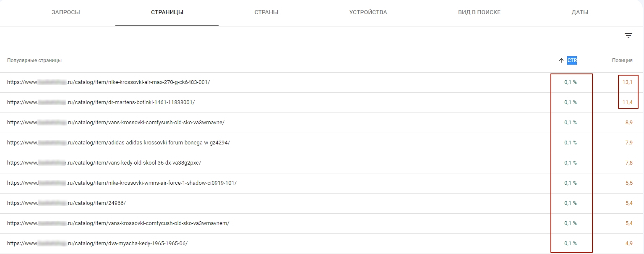Select the Страницы tab

(x=167, y=13)
